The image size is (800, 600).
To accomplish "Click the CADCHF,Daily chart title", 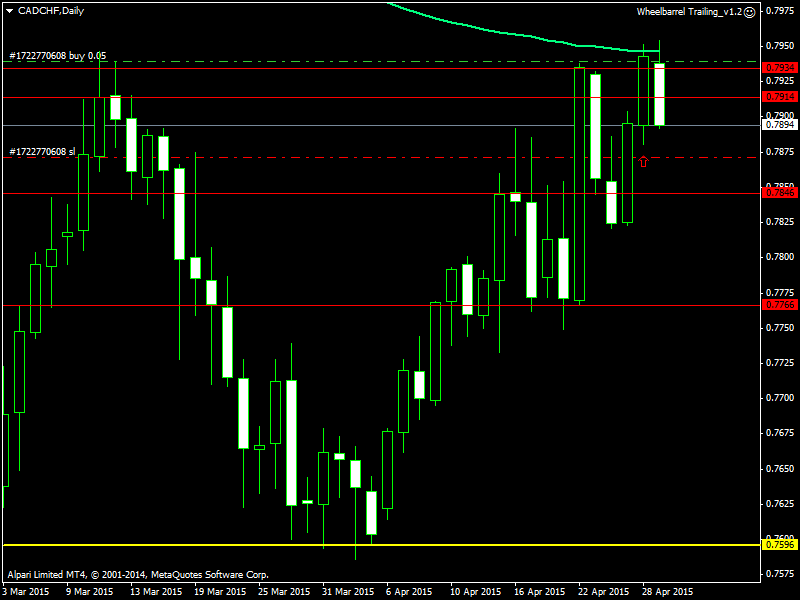I will tap(51, 11).
